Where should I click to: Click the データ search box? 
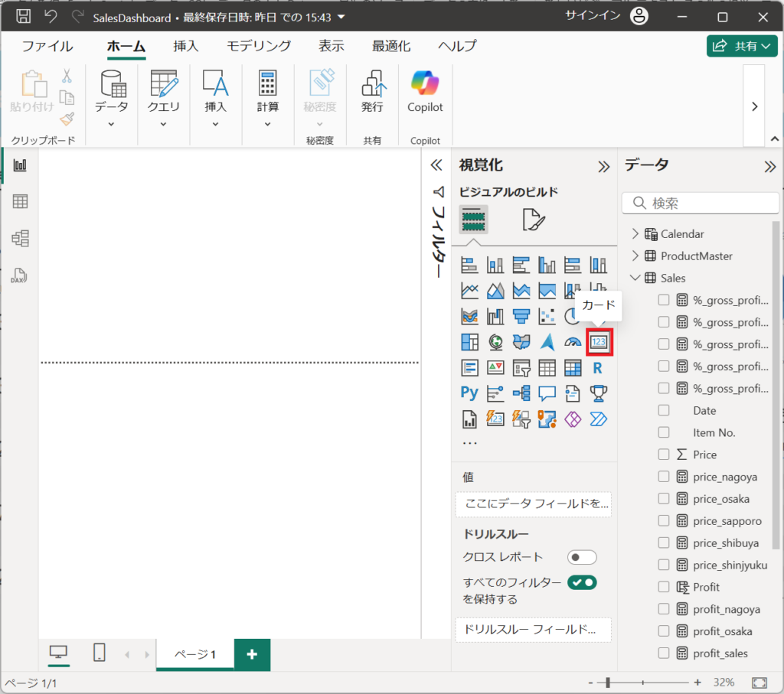coord(701,204)
